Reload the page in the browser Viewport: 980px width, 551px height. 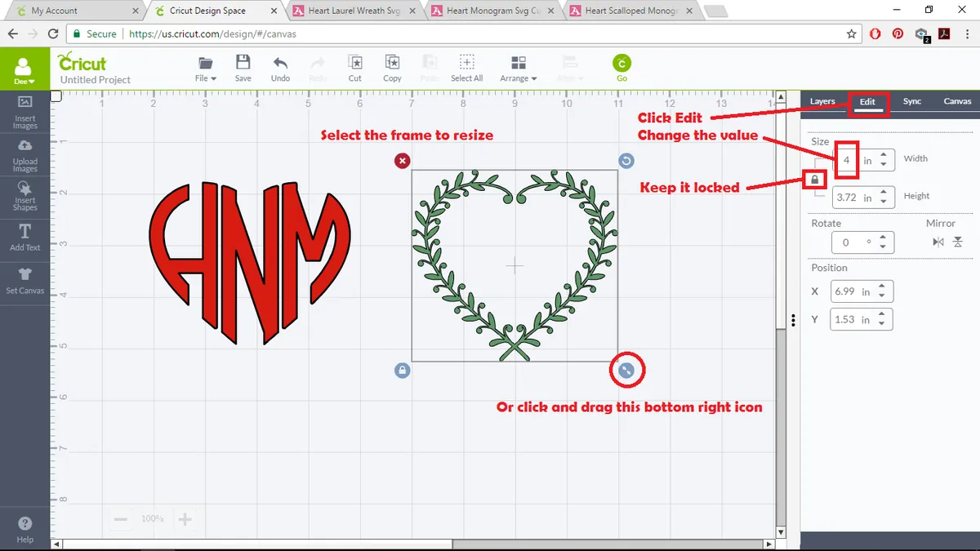(x=53, y=34)
